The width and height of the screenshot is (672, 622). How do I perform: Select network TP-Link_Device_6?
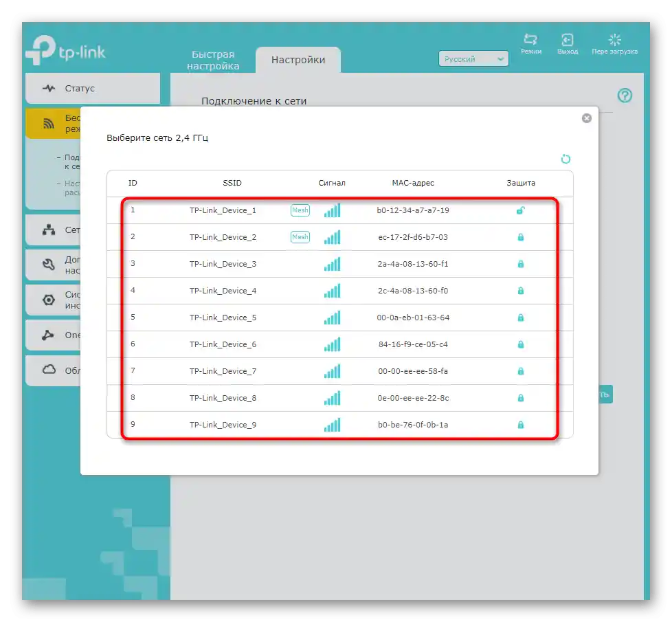pos(340,344)
